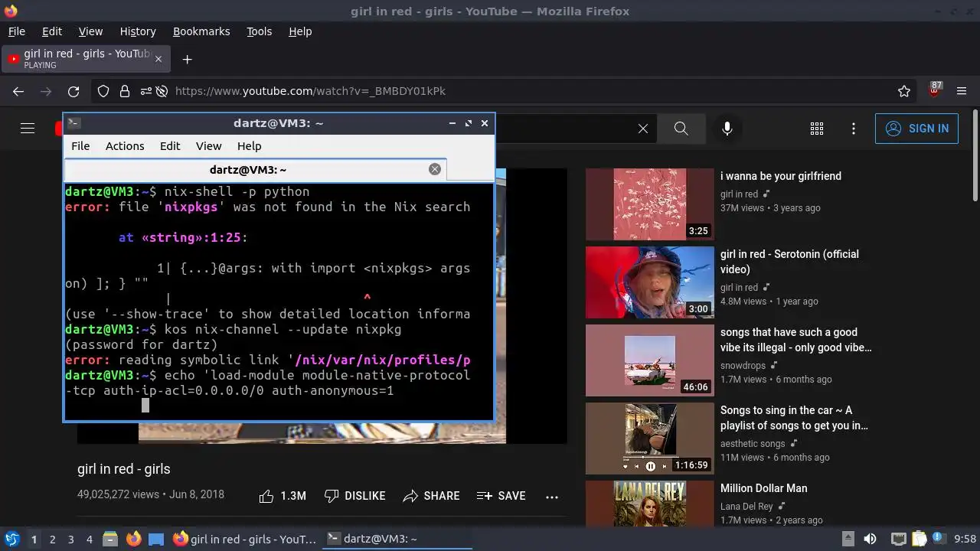This screenshot has height=551, width=980.
Task: Open the terminal window menu icon
Action: [x=73, y=123]
